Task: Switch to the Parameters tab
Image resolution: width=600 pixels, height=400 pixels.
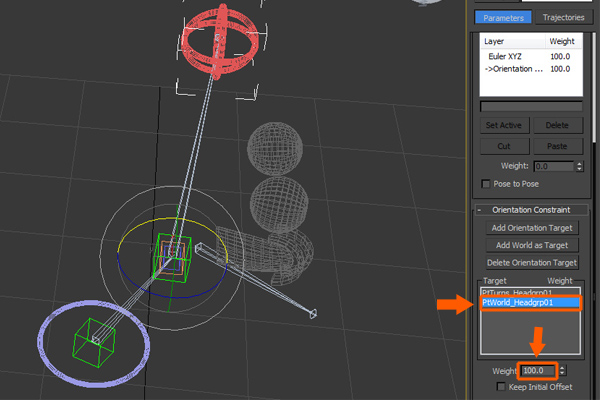Action: click(x=503, y=18)
